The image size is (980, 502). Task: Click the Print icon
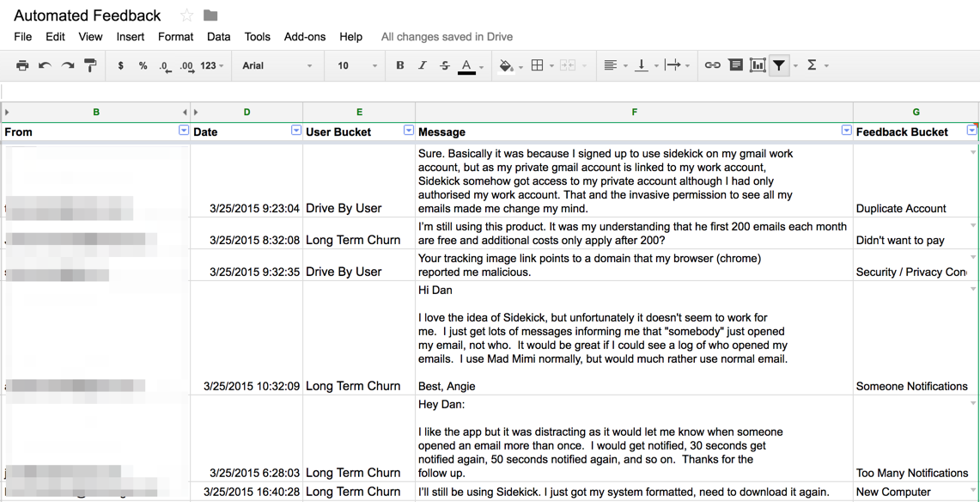(22, 65)
